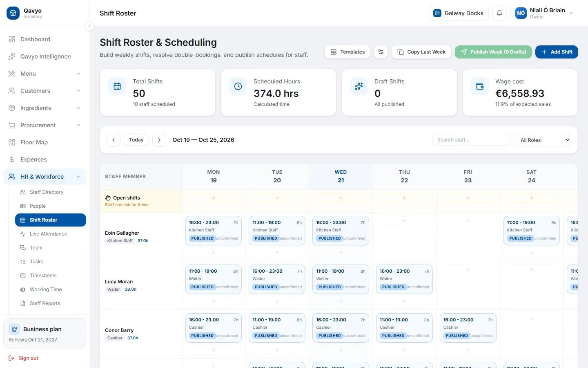This screenshot has height=368, width=588.
Task: Open Conor Barry's Friday 16:00-23:00 shift
Action: tap(468, 328)
